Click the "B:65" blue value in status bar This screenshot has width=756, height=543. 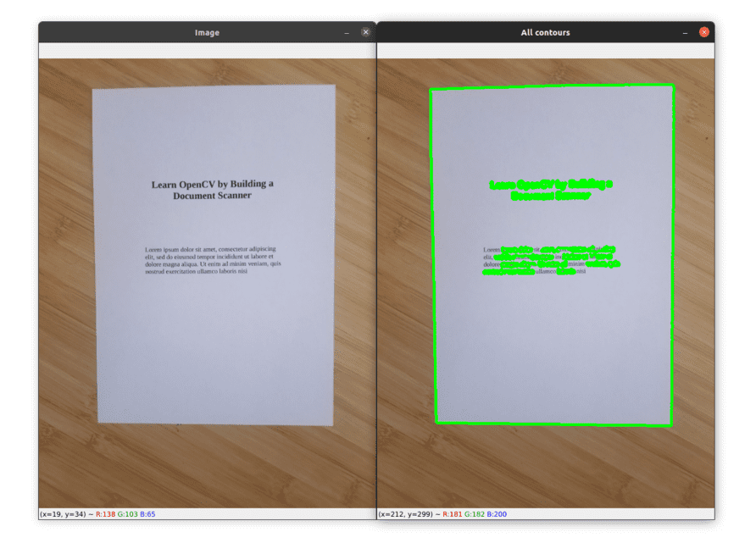[x=147, y=514]
